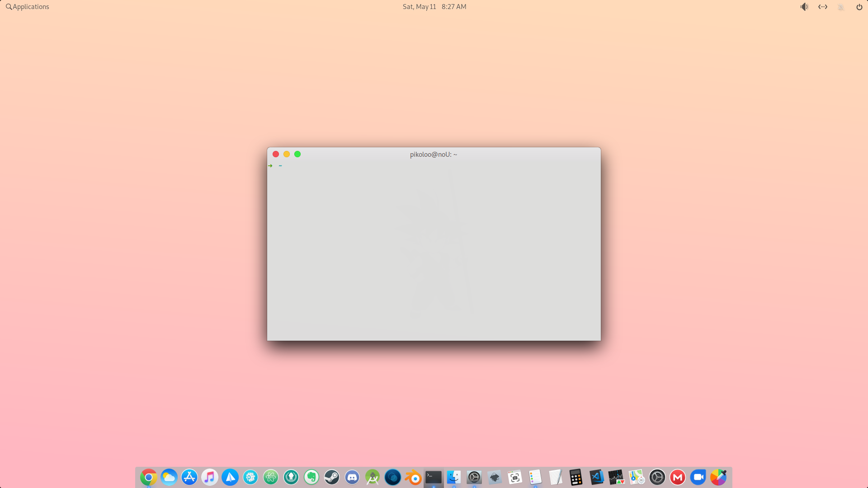Image resolution: width=868 pixels, height=488 pixels.
Task: Open the date and time clock menu
Action: tap(434, 7)
